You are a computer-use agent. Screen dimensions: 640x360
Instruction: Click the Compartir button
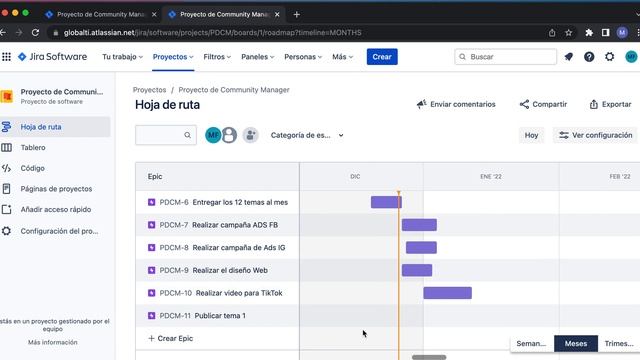click(543, 104)
